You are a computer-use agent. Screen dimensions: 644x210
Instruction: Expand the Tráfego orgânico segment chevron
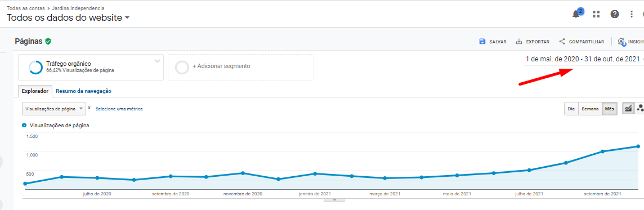pyautogui.click(x=157, y=61)
